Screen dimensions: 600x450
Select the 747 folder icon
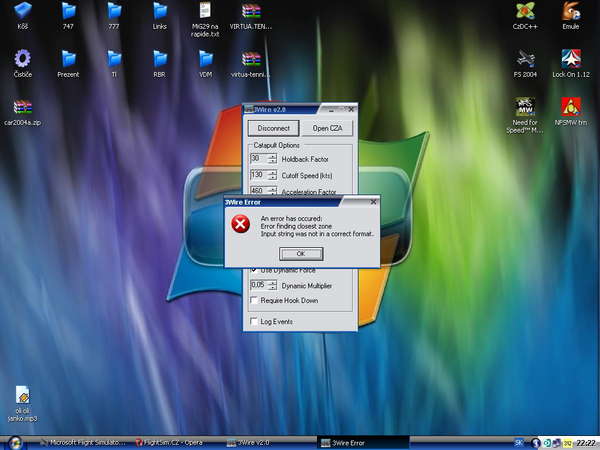click(68, 16)
